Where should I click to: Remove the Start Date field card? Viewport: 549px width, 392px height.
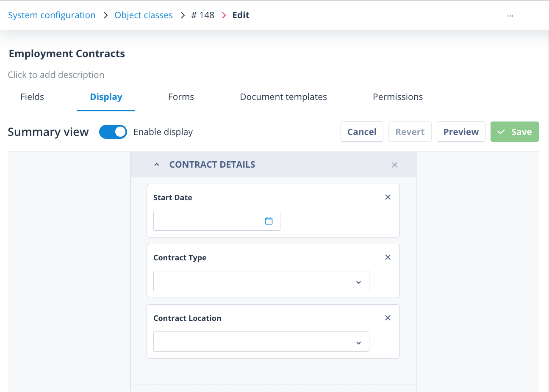tap(388, 197)
